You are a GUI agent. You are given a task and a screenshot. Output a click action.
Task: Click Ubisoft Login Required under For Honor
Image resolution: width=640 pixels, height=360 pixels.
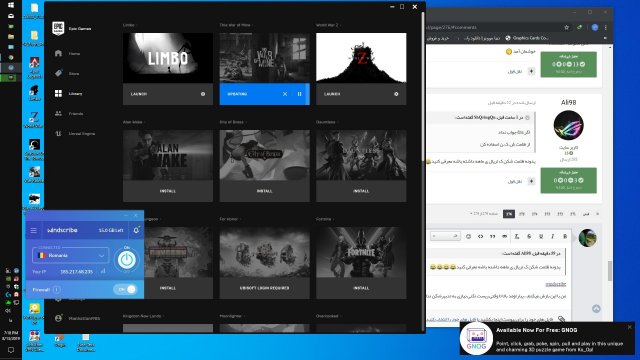(264, 288)
